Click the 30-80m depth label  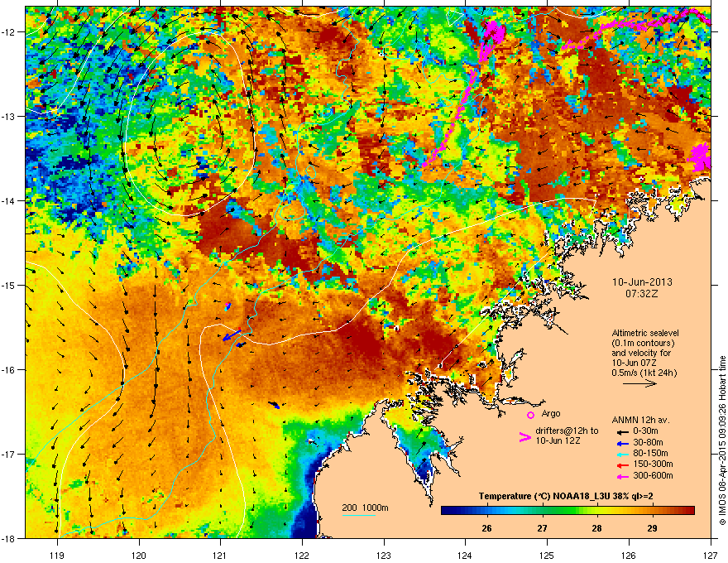[648, 443]
